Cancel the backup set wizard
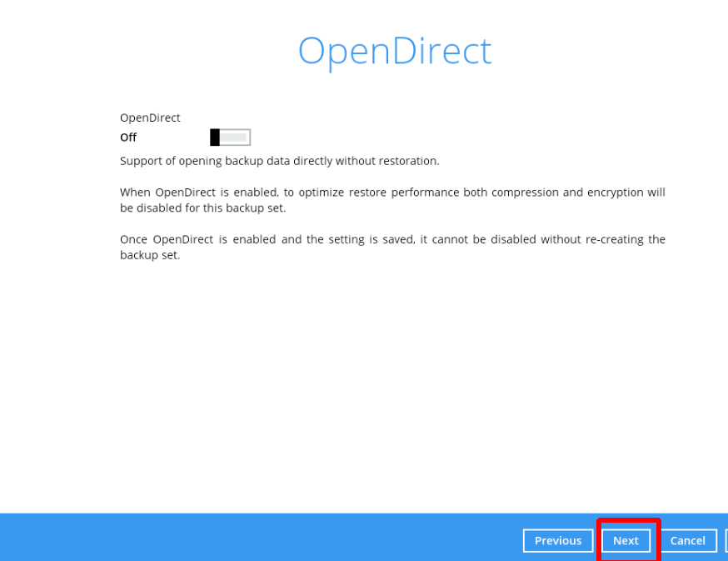The width and height of the screenshot is (728, 561). [x=688, y=540]
